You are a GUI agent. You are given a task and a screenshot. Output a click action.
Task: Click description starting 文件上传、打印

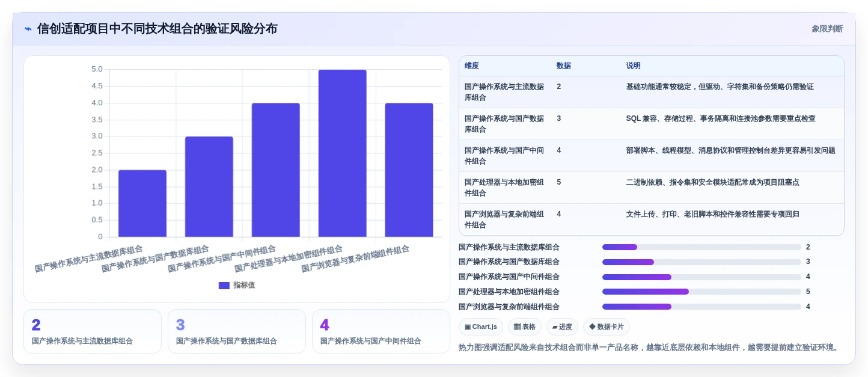pos(713,214)
